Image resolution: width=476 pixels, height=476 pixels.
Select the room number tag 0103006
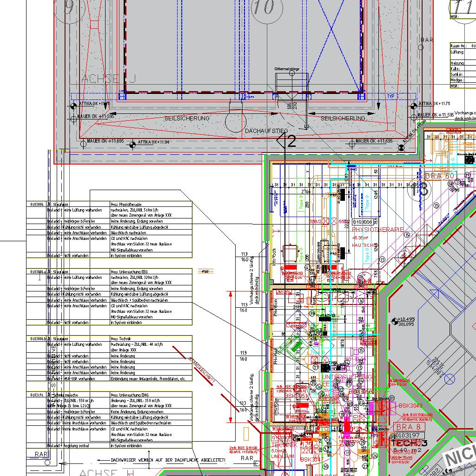(362, 222)
